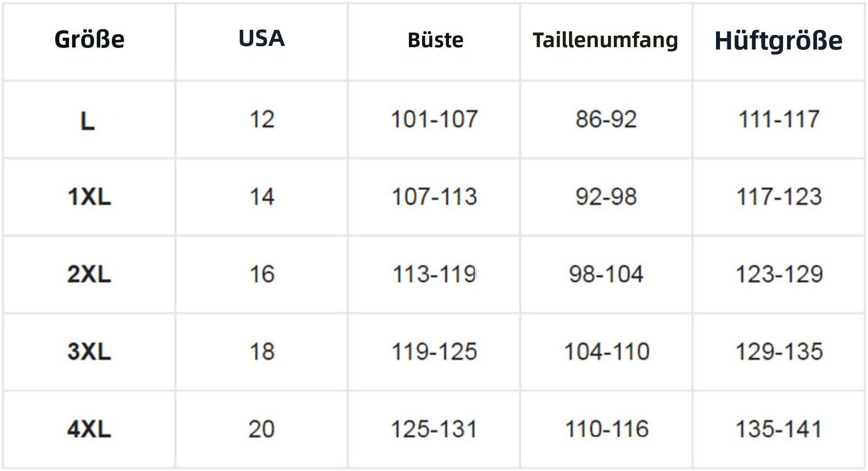The width and height of the screenshot is (868, 471).
Task: Click the 1XL size cell
Action: [89, 197]
